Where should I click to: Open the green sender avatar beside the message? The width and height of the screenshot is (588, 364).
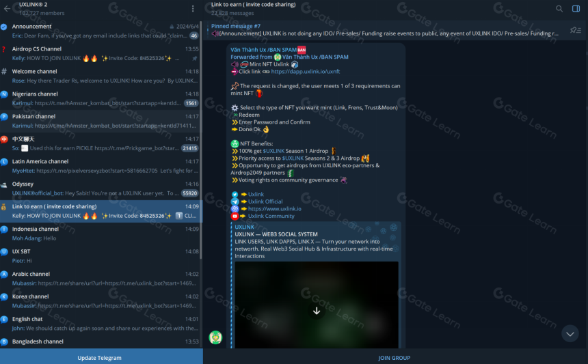[215, 337]
